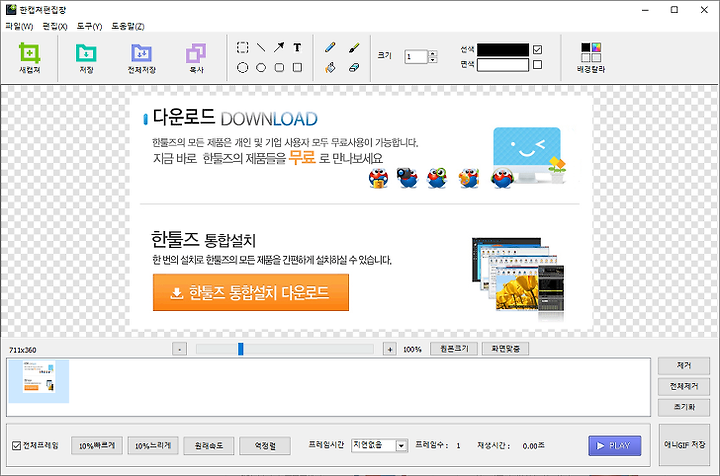The width and height of the screenshot is (720, 476).
Task: Click the 화면맞춤 fit-to-screen button
Action: pos(505,349)
